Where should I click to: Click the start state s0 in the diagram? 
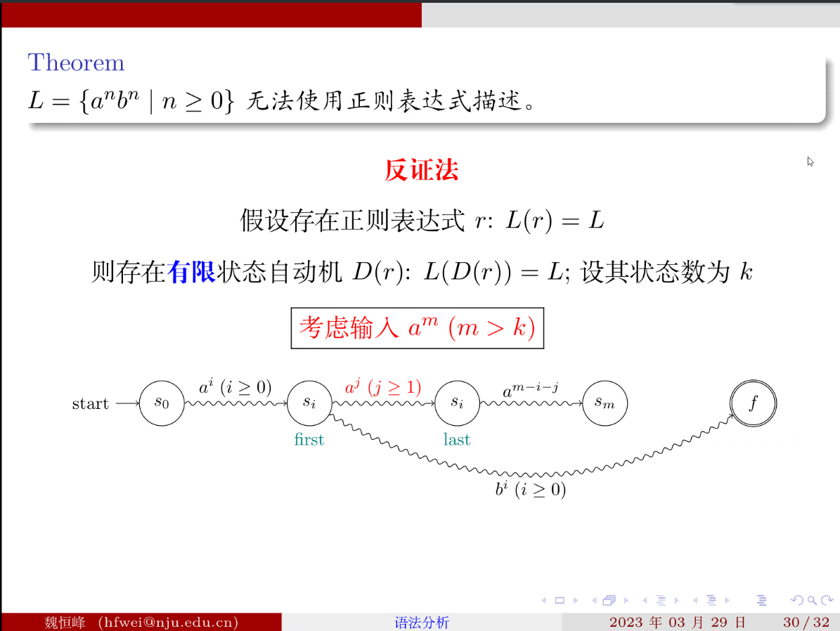pos(161,403)
